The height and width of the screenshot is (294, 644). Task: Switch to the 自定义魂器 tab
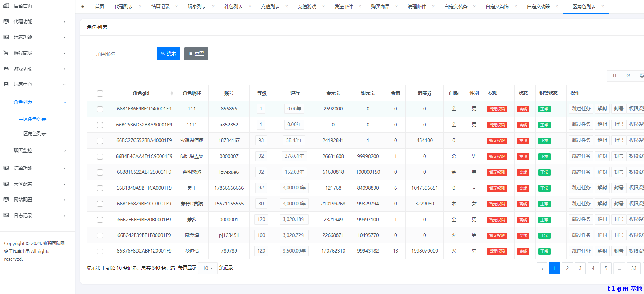[538, 7]
